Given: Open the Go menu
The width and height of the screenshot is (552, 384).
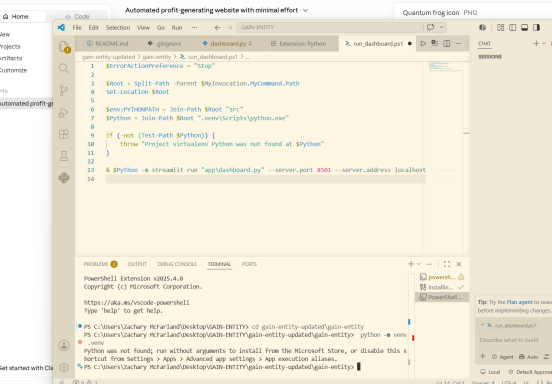Looking at the screenshot, I should (x=161, y=27).
